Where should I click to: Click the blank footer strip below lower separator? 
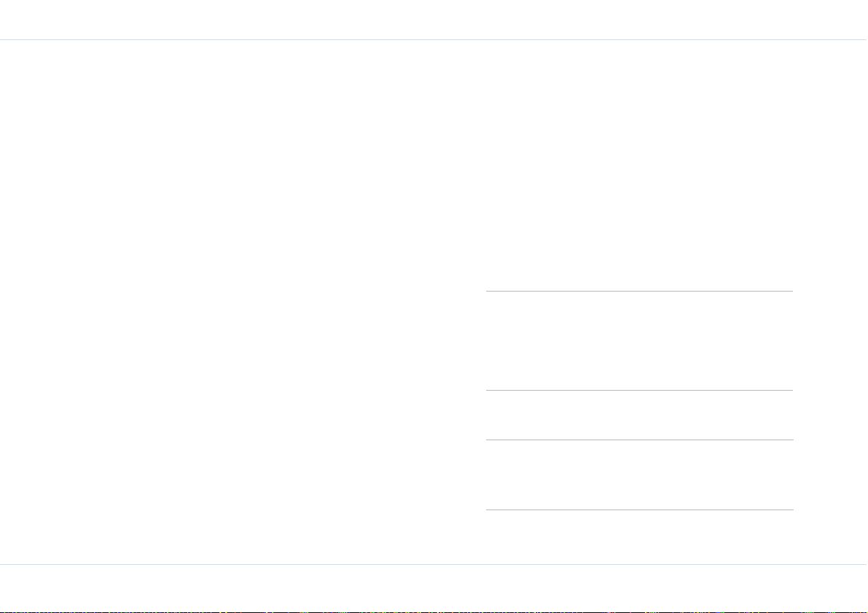pyautogui.click(x=434, y=587)
